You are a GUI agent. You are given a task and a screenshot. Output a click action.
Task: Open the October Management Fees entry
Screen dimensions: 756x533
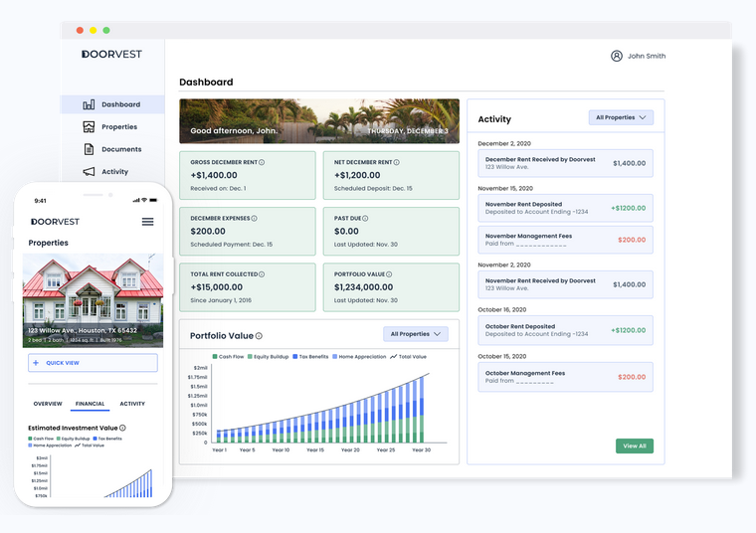coord(566,377)
